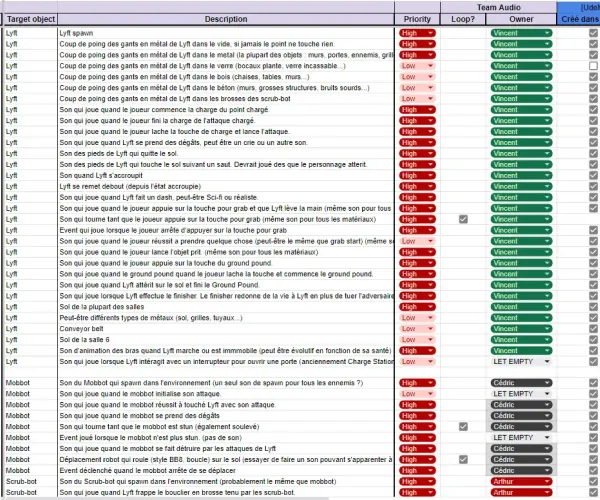
Task: Open the Priority dropdown for Lyft spawn row
Action: [417, 33]
